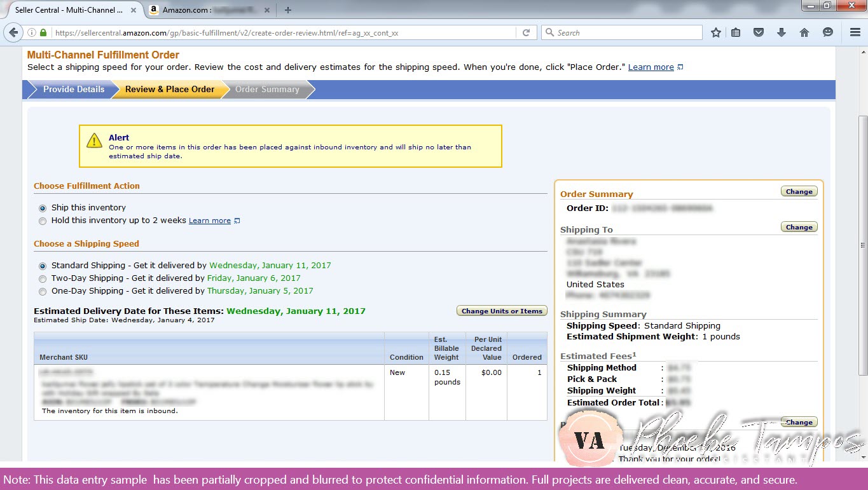
Task: Save page to Pocket
Action: 758,32
